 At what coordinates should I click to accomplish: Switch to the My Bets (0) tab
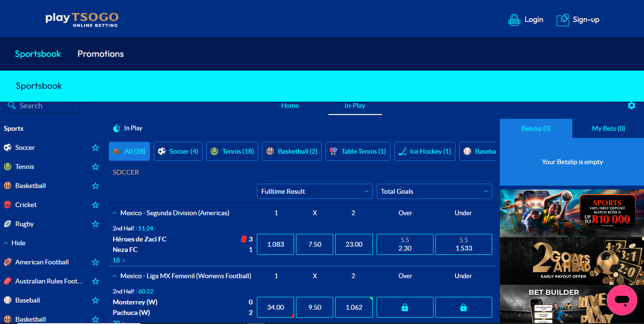pyautogui.click(x=608, y=128)
